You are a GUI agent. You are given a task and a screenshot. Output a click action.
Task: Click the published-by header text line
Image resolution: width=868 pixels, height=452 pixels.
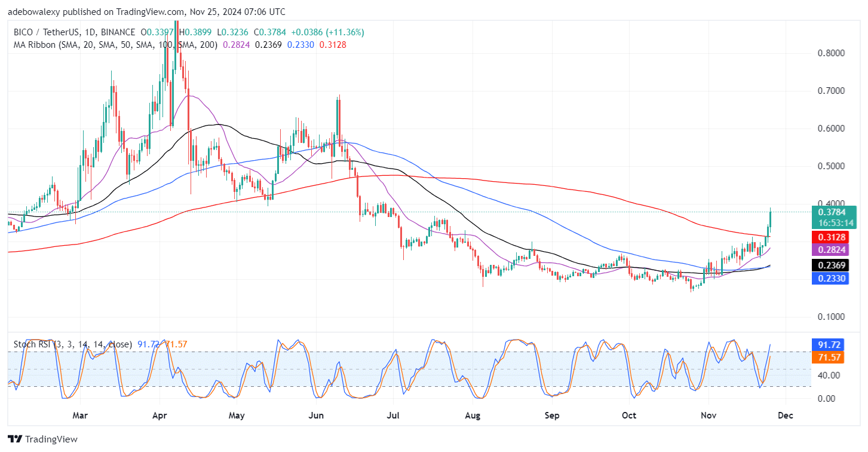[146, 12]
